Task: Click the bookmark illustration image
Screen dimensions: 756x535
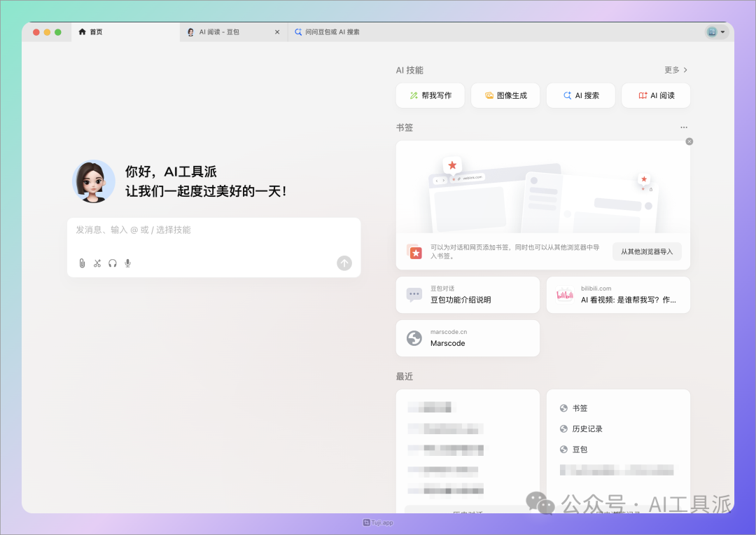Action: [543, 187]
